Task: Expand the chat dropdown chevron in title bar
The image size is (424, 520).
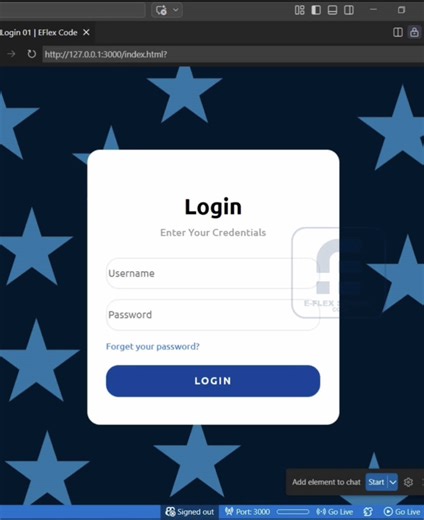Action: [176, 10]
